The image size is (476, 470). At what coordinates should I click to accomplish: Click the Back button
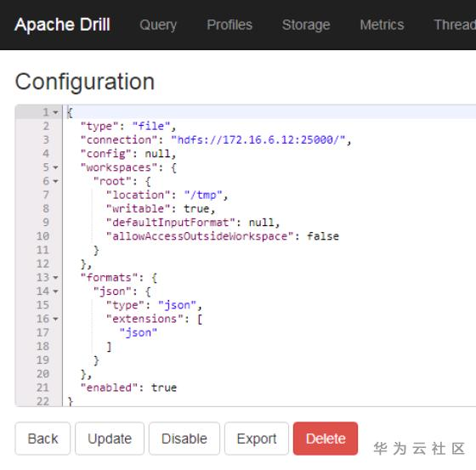42,439
